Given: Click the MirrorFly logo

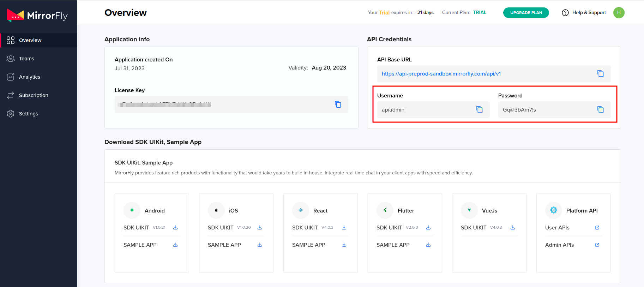Looking at the screenshot, I should click(37, 16).
